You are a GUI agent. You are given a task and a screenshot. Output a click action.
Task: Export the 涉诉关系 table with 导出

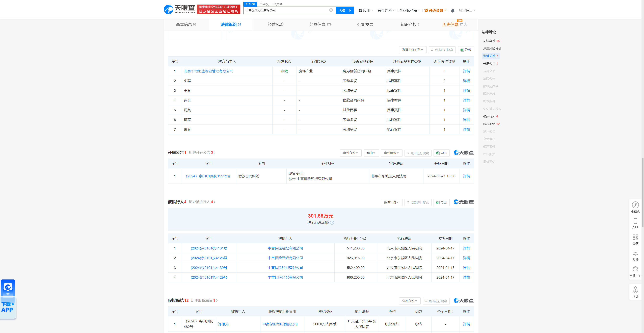[466, 50]
